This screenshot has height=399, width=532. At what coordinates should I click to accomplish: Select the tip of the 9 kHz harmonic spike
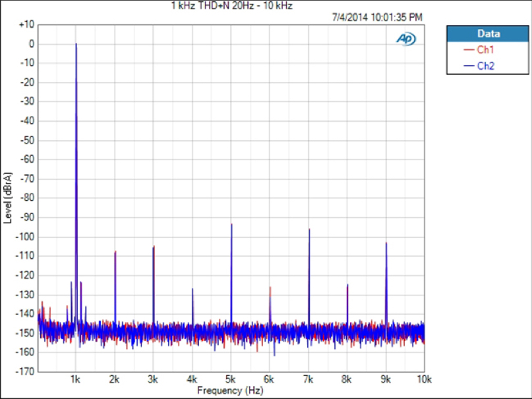click(x=386, y=243)
